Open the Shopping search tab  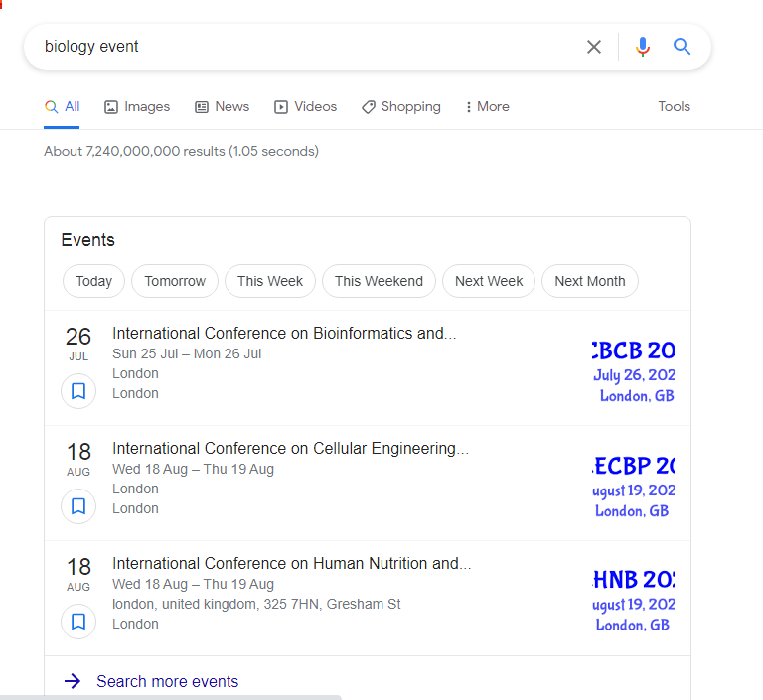click(401, 106)
